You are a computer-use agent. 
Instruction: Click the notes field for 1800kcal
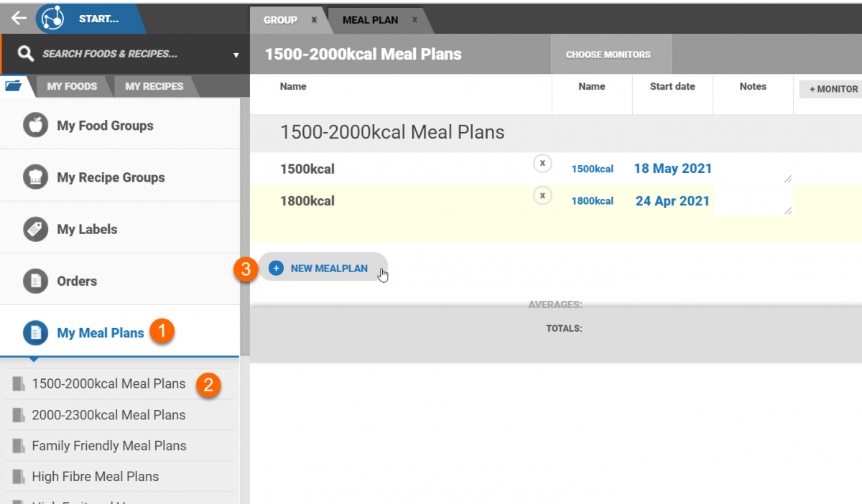tap(753, 201)
